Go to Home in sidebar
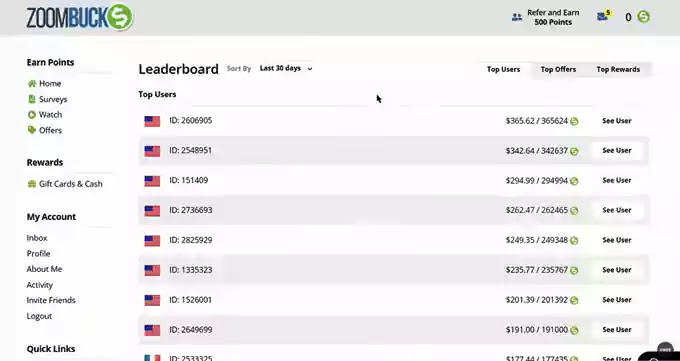This screenshot has width=680, height=361. coord(50,83)
